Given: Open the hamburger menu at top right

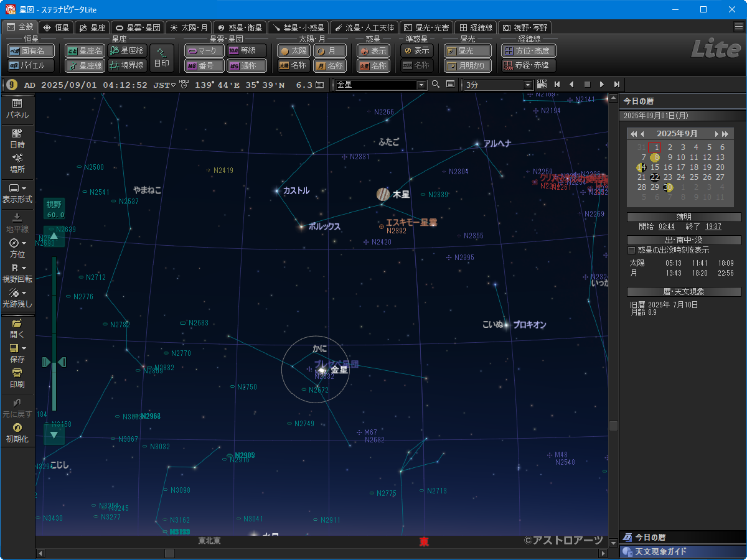Looking at the screenshot, I should (739, 27).
